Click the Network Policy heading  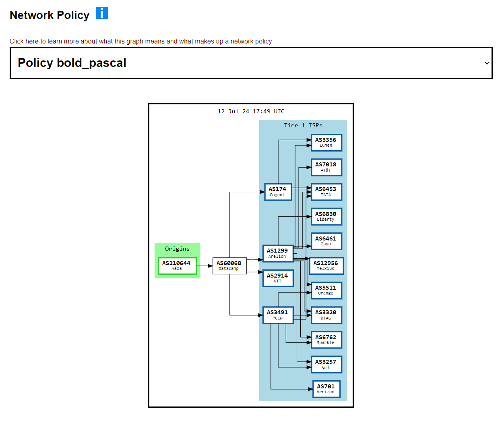point(50,15)
